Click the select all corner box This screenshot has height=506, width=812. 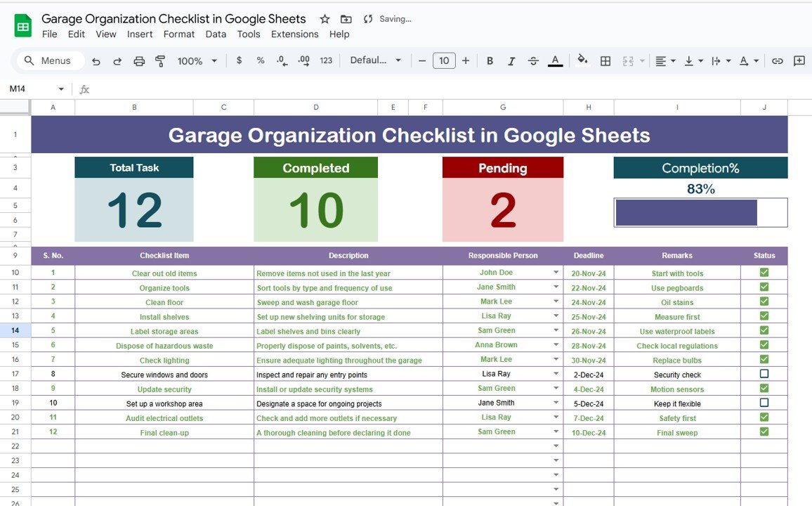point(15,107)
